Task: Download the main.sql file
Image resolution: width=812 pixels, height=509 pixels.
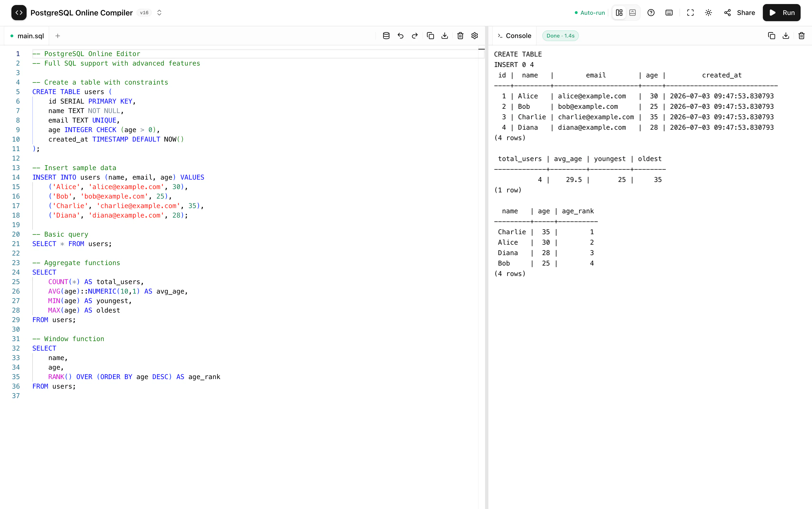Action: pyautogui.click(x=445, y=36)
